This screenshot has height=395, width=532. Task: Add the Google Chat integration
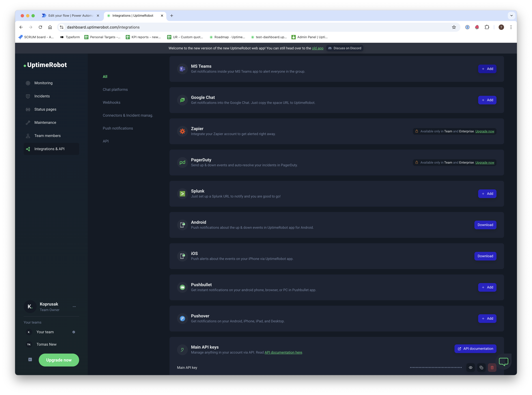click(487, 100)
